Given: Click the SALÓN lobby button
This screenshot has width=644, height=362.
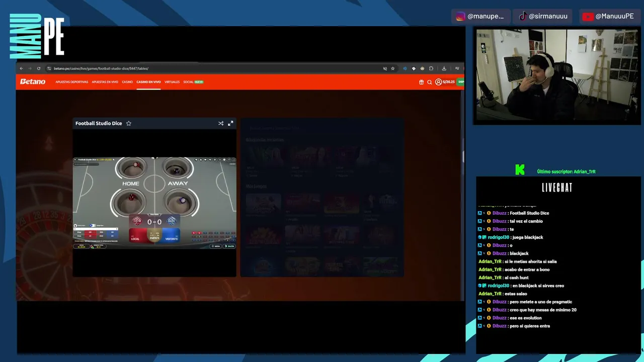Looking at the screenshot, I should 229,246.
